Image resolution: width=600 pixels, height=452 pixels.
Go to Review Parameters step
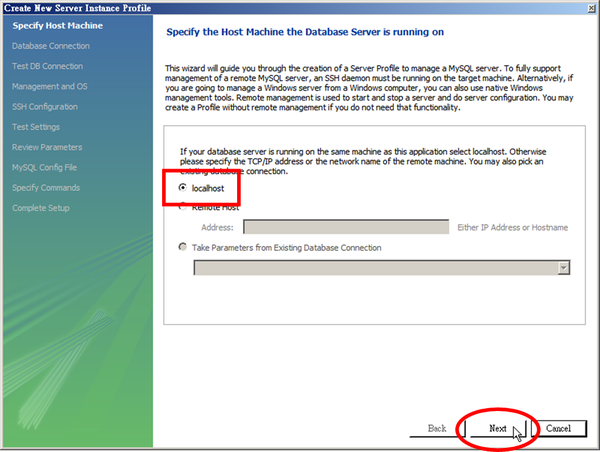pyautogui.click(x=47, y=147)
